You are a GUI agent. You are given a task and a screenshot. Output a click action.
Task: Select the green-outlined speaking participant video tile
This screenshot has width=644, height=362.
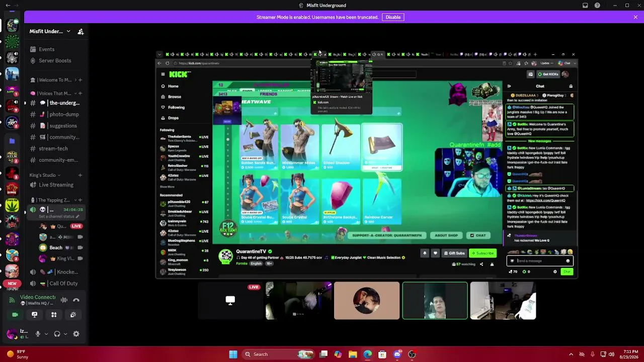(435, 301)
